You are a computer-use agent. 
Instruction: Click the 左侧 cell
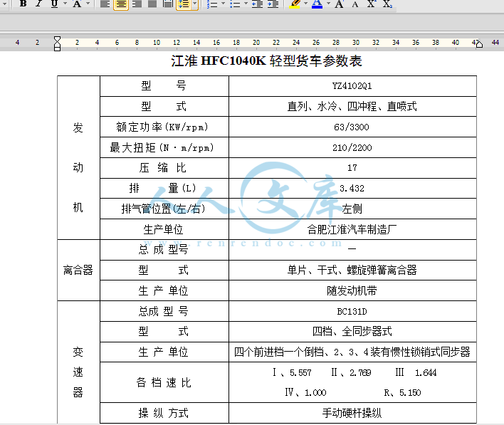click(x=352, y=209)
